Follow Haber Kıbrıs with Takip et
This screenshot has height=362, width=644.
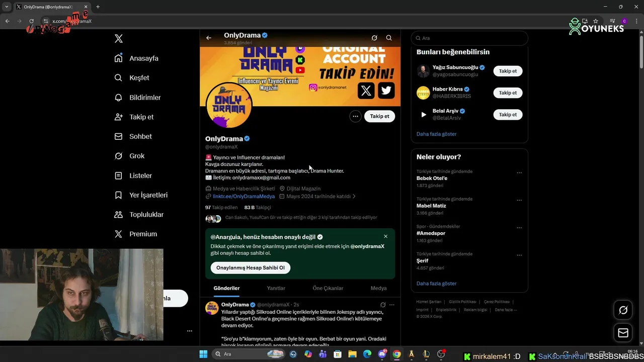click(508, 93)
